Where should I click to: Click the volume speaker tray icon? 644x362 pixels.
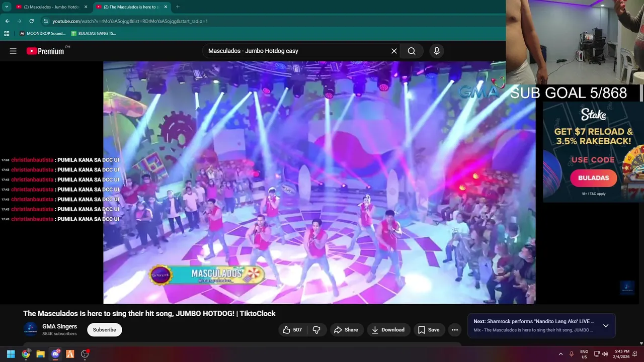click(x=605, y=354)
